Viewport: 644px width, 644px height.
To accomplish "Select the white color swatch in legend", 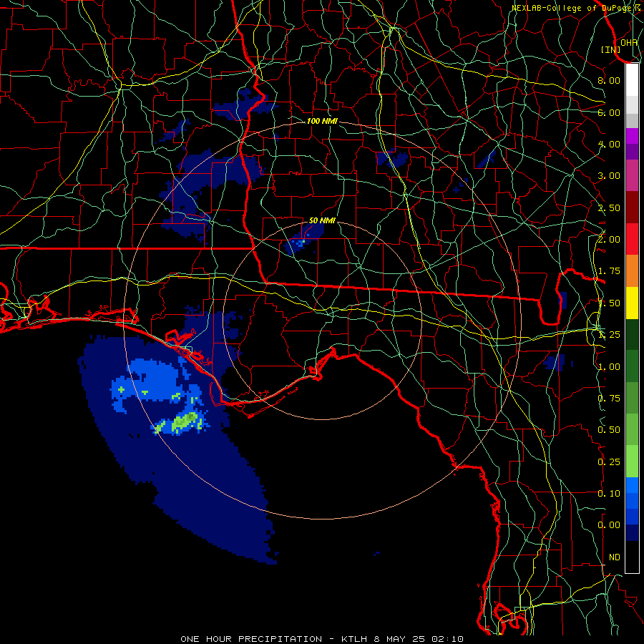I will click(632, 79).
